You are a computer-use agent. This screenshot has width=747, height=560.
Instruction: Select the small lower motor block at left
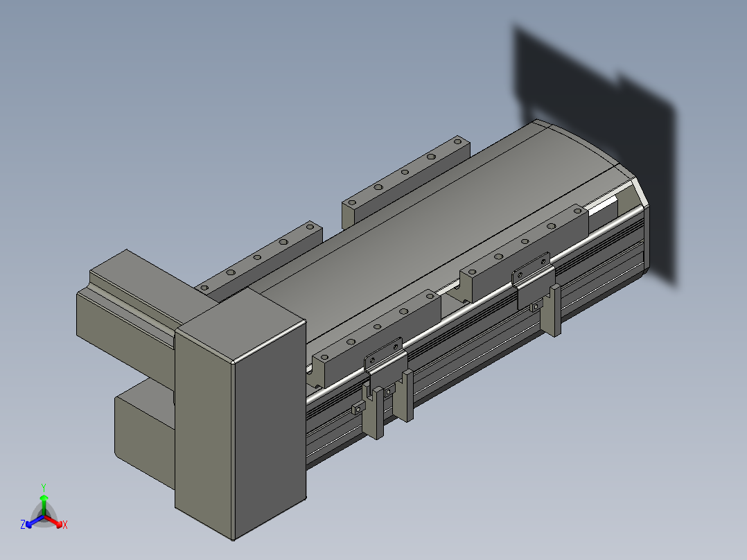point(144,434)
